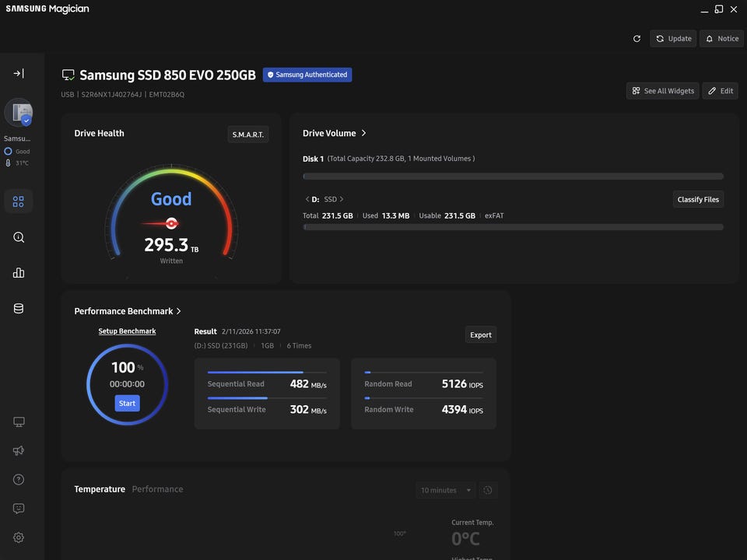Click the Good status indicator in sidebar
Screen dimensions: 747x560
pyautogui.click(x=17, y=152)
